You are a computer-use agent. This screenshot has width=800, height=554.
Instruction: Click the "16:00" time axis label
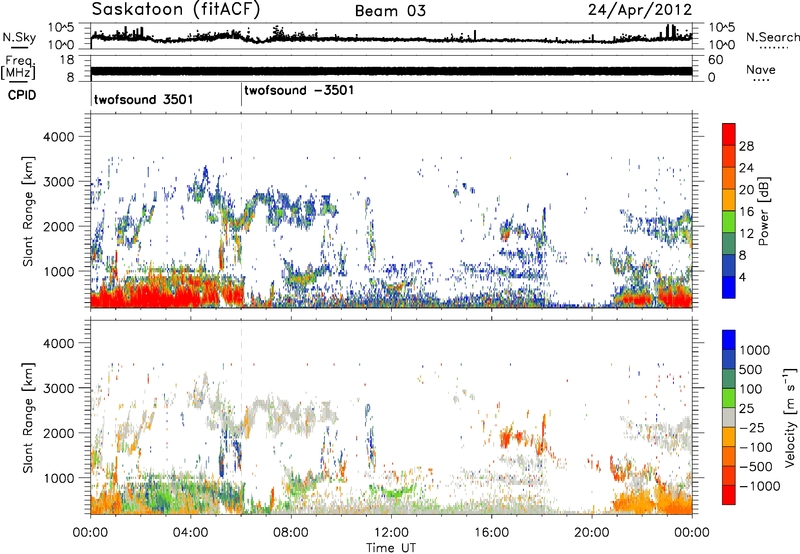[x=491, y=533]
